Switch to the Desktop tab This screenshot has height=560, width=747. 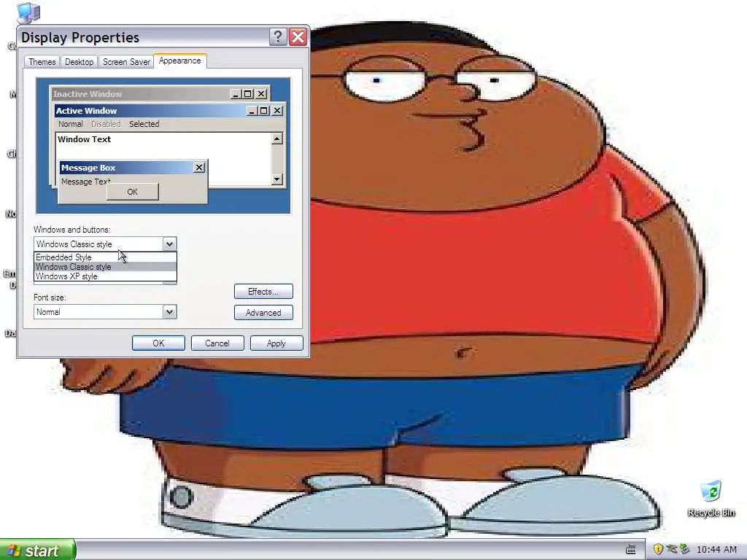[x=79, y=62]
